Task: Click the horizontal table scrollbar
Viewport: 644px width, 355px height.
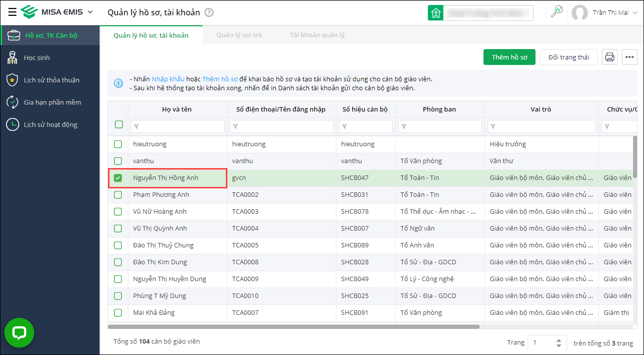Action: pos(293,327)
